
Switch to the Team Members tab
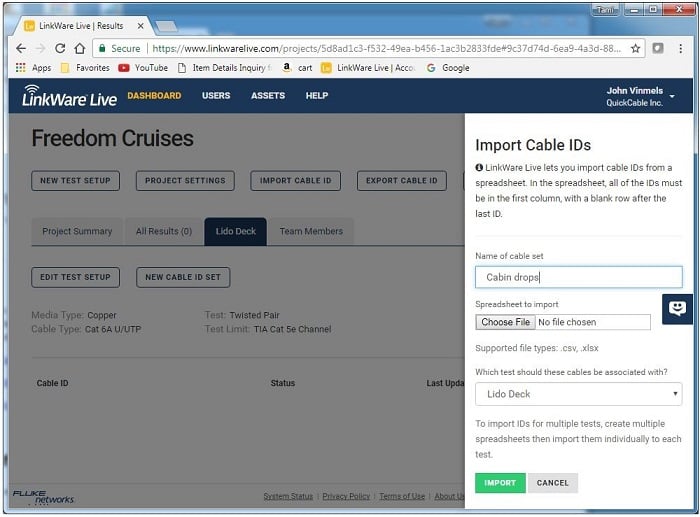coord(311,231)
